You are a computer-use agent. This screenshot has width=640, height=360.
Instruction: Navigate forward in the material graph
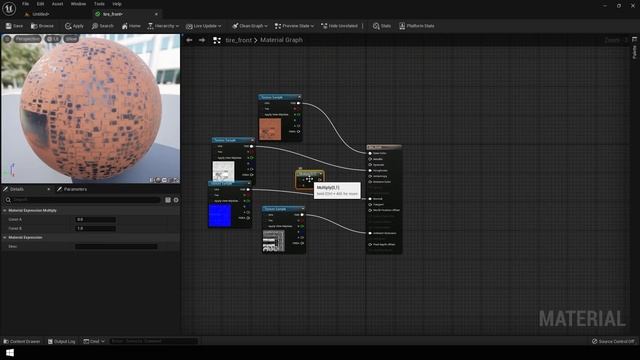click(202, 40)
